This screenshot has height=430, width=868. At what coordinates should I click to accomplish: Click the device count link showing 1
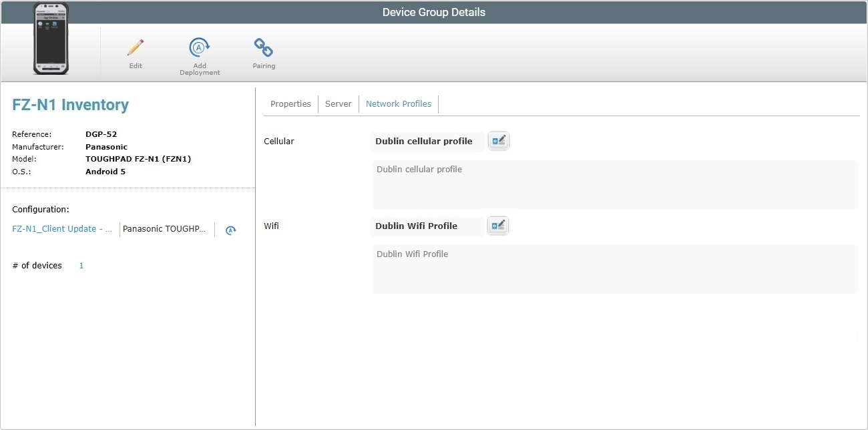(81, 265)
